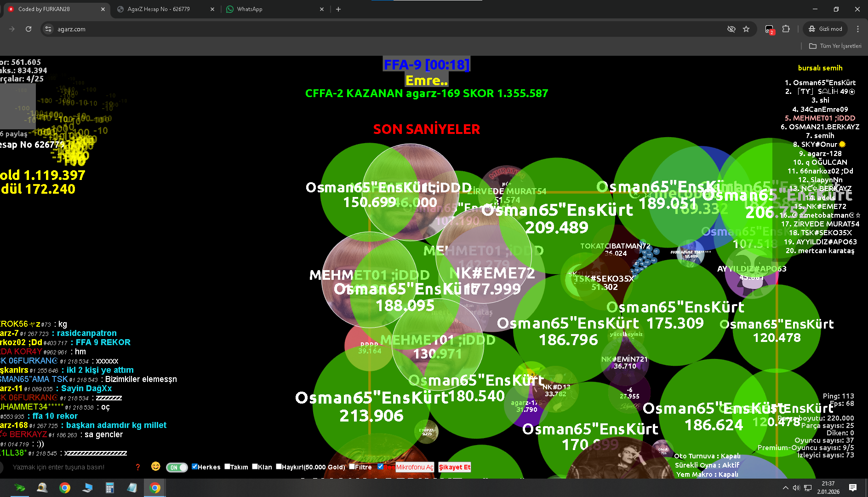
Task: Reload the agarz.com page
Action: [x=29, y=29]
